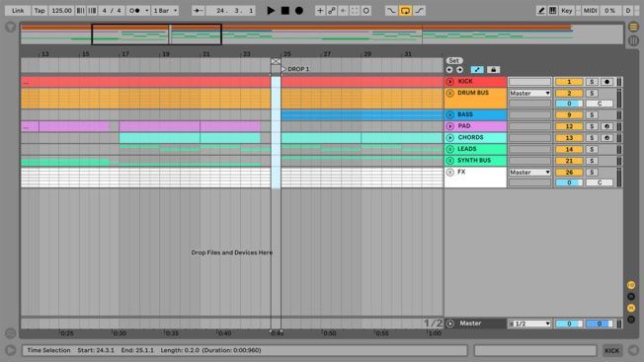644x362 pixels.
Task: Click the Set locator button
Action: click(x=453, y=61)
